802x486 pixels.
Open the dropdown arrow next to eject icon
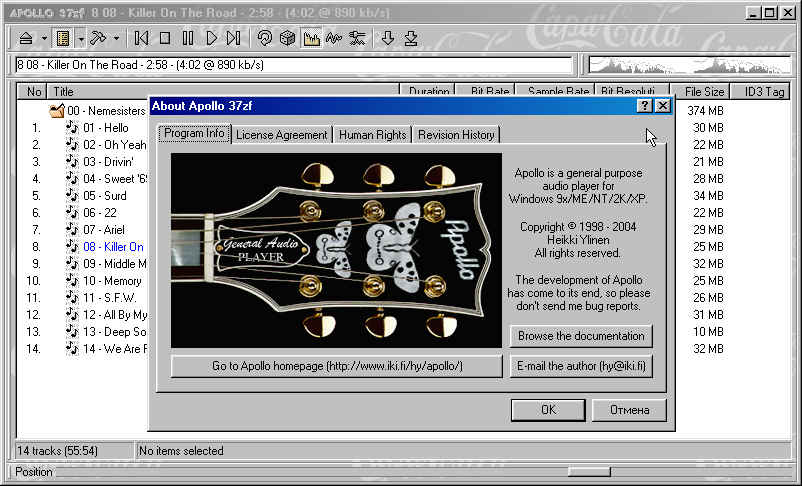tap(44, 38)
